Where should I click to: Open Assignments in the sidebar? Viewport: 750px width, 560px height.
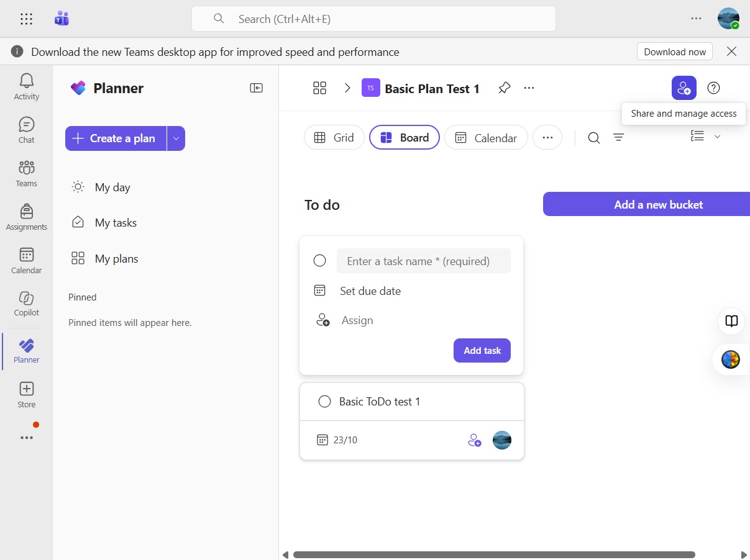(x=26, y=217)
